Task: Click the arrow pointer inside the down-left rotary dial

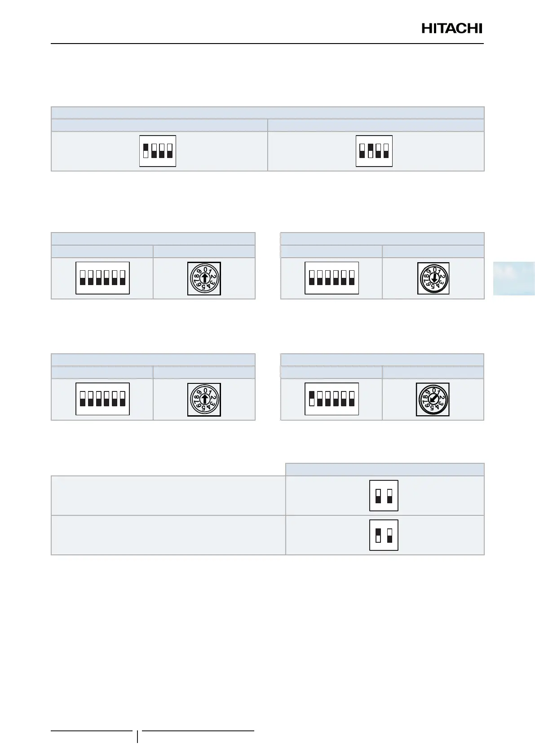Action: click(x=433, y=399)
